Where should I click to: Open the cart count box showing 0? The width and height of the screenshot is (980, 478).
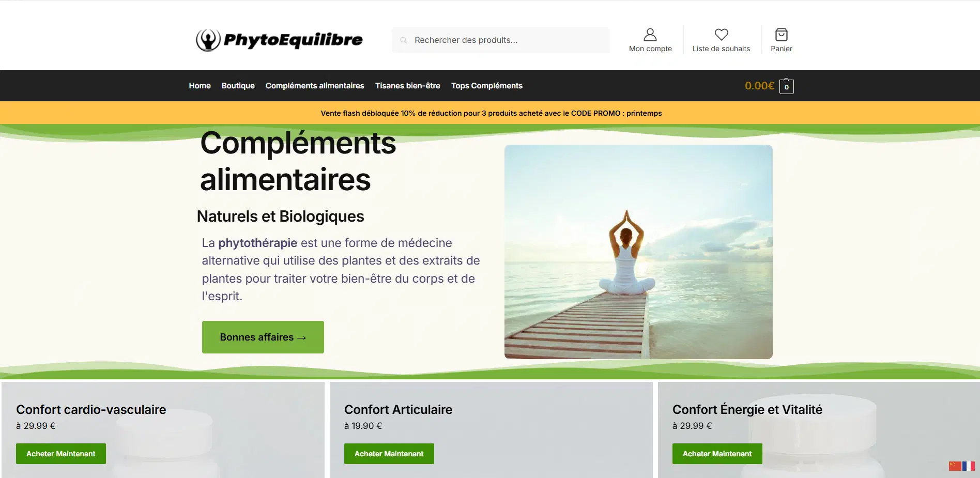point(786,86)
